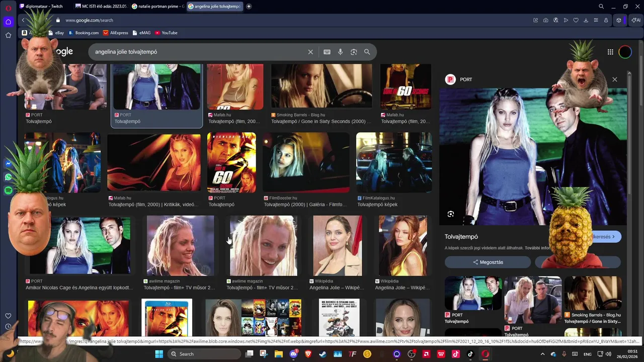Viewport: 644px width, 362px height.
Task: Open the FilmBooster.hu Galéria image result
Action: point(306,162)
